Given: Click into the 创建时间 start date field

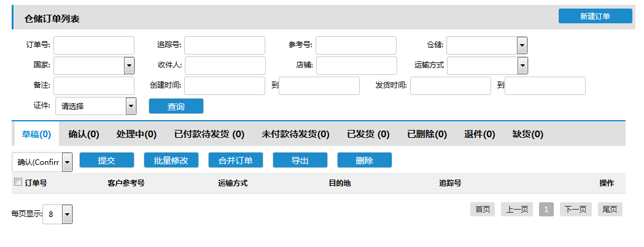Looking at the screenshot, I should point(225,85).
